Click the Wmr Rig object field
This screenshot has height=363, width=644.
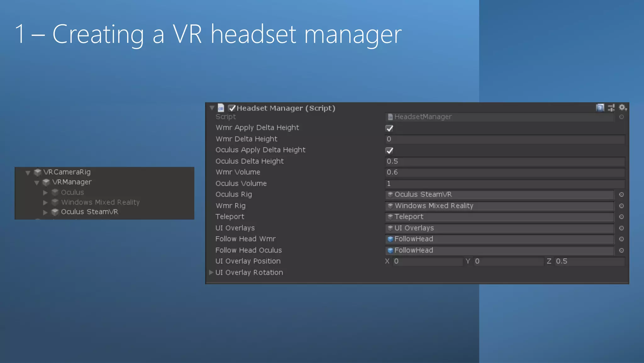(500, 206)
